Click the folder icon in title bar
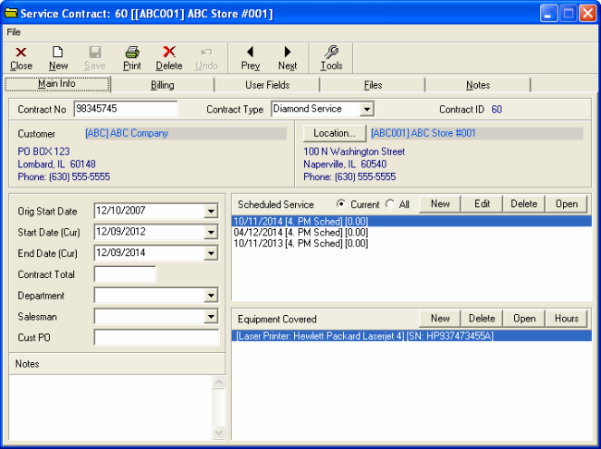 pyautogui.click(x=11, y=13)
